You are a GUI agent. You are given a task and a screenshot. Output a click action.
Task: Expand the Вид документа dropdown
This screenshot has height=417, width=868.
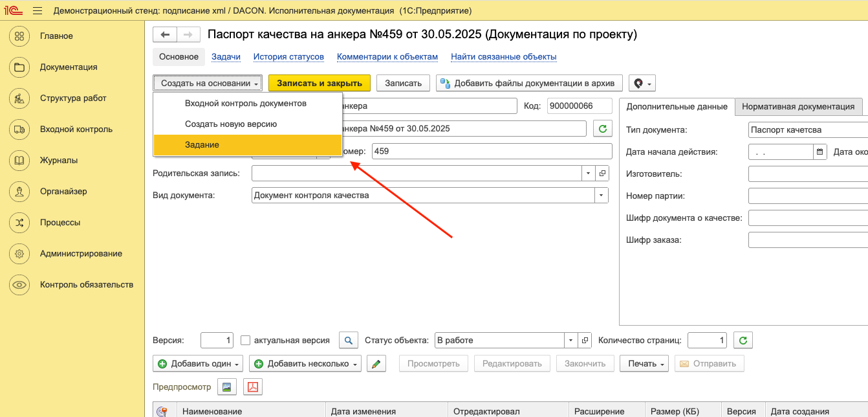pyautogui.click(x=602, y=195)
